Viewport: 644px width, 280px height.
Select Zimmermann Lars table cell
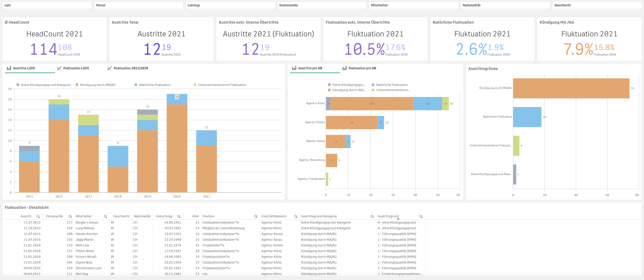88,268
